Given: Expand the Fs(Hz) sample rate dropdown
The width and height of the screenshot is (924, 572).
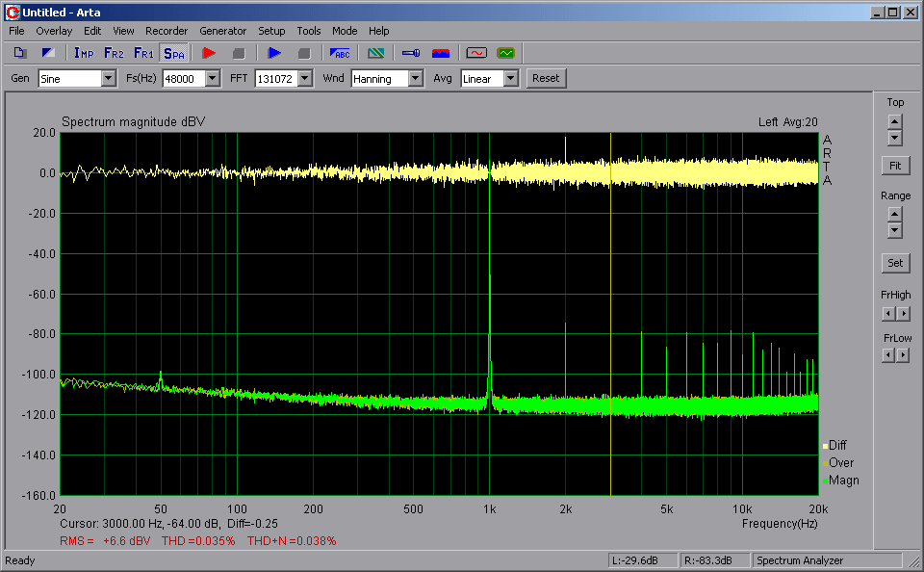Looking at the screenshot, I should pyautogui.click(x=212, y=79).
